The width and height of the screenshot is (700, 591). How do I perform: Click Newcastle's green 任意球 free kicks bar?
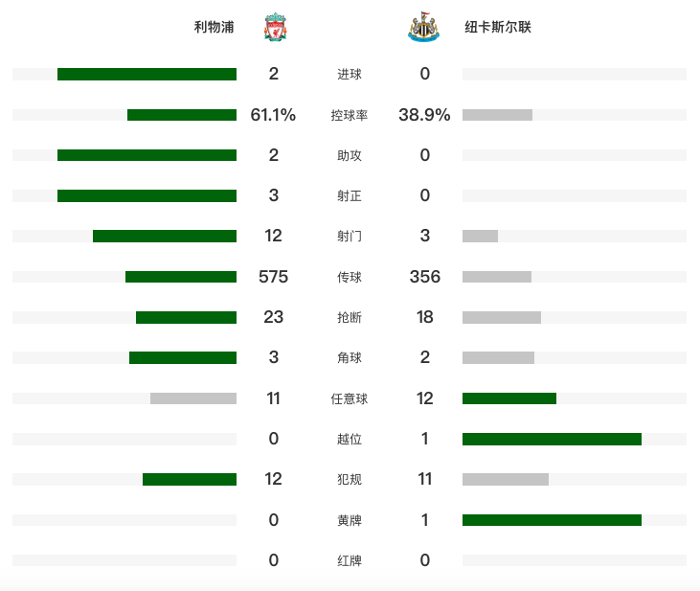(x=509, y=398)
